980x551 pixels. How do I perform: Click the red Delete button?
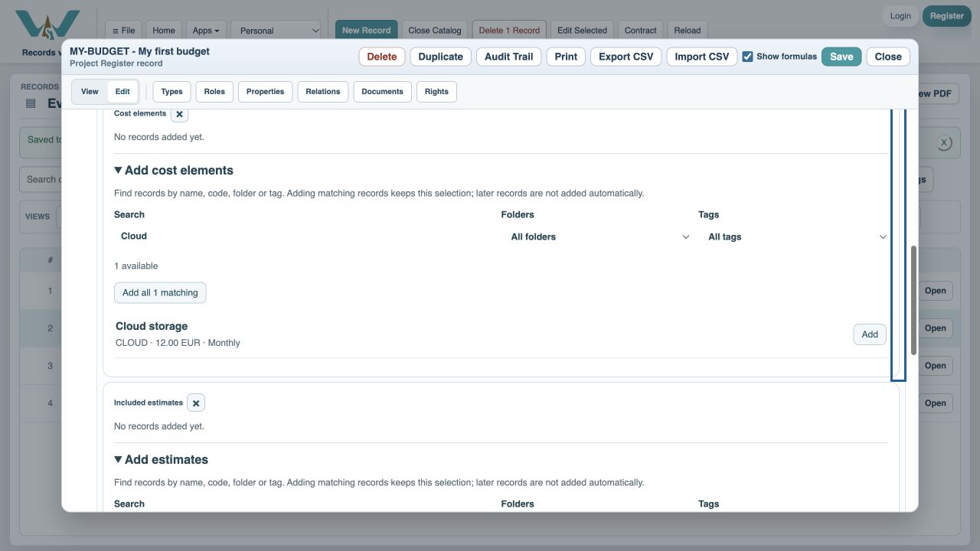pos(382,57)
